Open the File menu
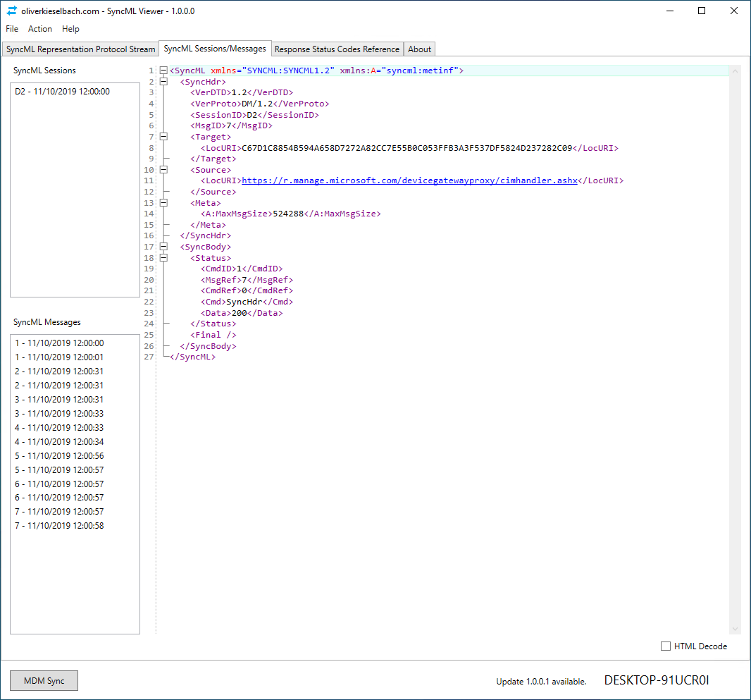This screenshot has height=700, width=751. pos(11,29)
